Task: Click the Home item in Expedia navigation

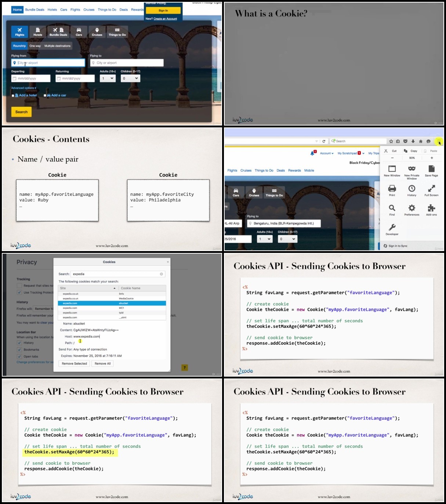Action: (x=17, y=10)
